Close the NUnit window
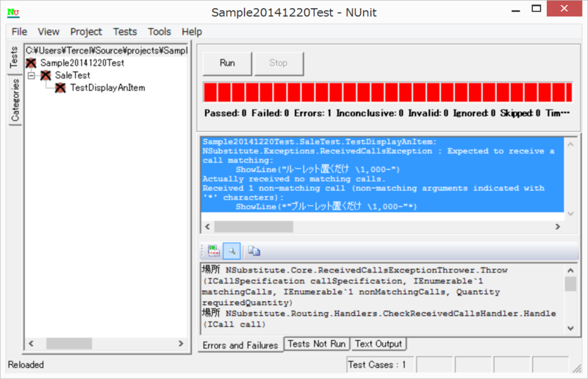Image resolution: width=588 pixels, height=379 pixels. point(564,9)
